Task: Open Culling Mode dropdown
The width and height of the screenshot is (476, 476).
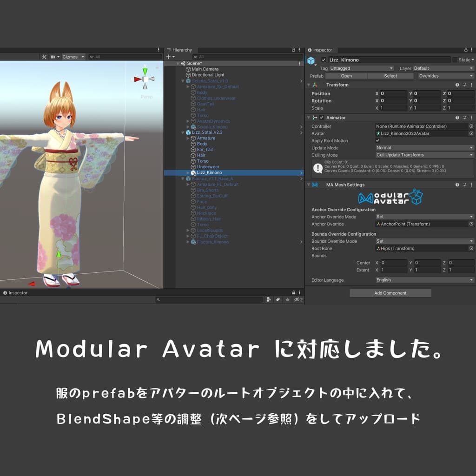Action: pyautogui.click(x=424, y=155)
